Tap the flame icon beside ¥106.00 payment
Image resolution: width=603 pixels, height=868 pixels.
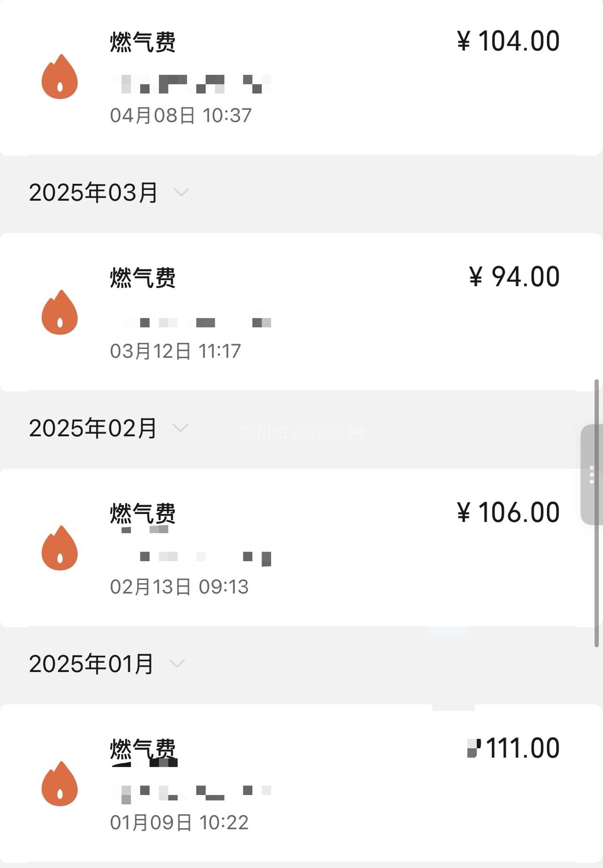point(59,548)
